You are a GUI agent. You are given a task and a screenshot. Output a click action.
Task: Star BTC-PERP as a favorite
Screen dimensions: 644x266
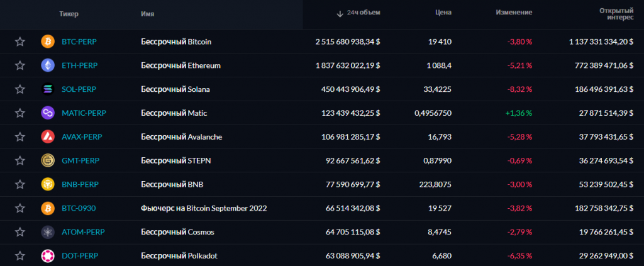tap(20, 42)
